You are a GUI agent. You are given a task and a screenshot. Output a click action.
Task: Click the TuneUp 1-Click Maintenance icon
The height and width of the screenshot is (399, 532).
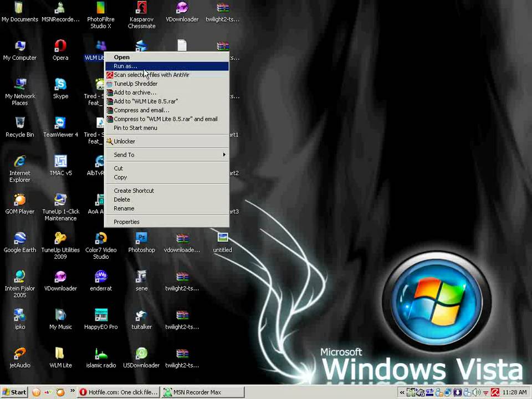pyautogui.click(x=60, y=207)
